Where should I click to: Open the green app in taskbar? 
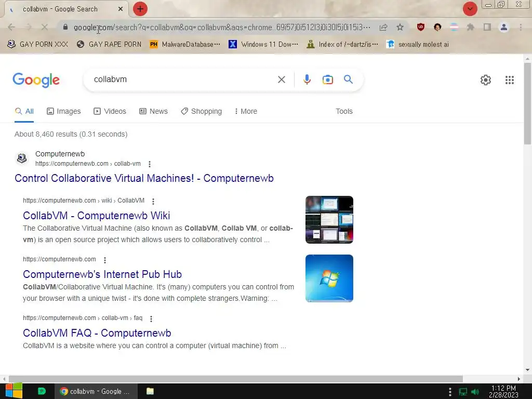(x=42, y=391)
